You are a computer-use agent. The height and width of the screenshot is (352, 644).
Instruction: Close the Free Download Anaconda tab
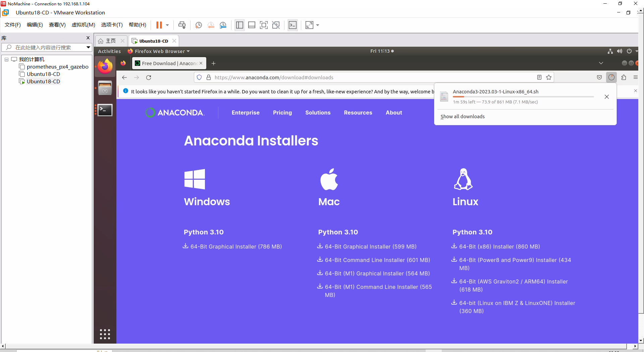[201, 63]
